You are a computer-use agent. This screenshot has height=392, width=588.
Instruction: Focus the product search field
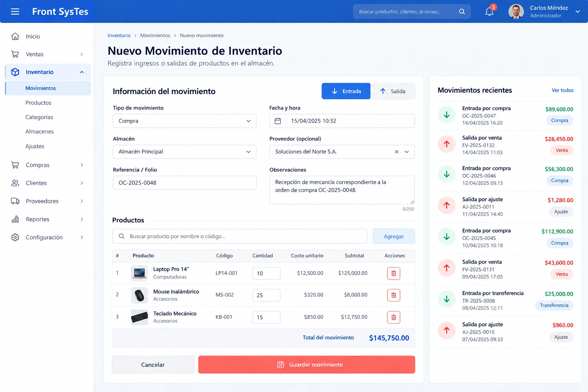click(x=240, y=236)
